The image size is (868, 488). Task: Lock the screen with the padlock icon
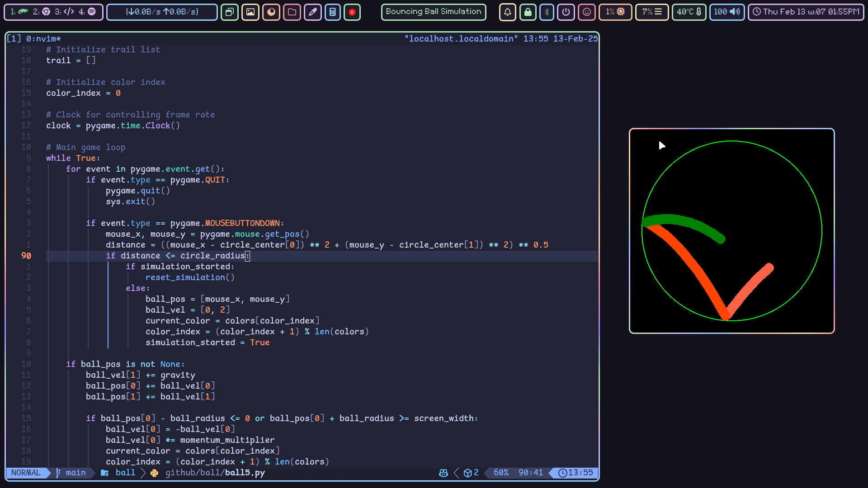pos(528,12)
